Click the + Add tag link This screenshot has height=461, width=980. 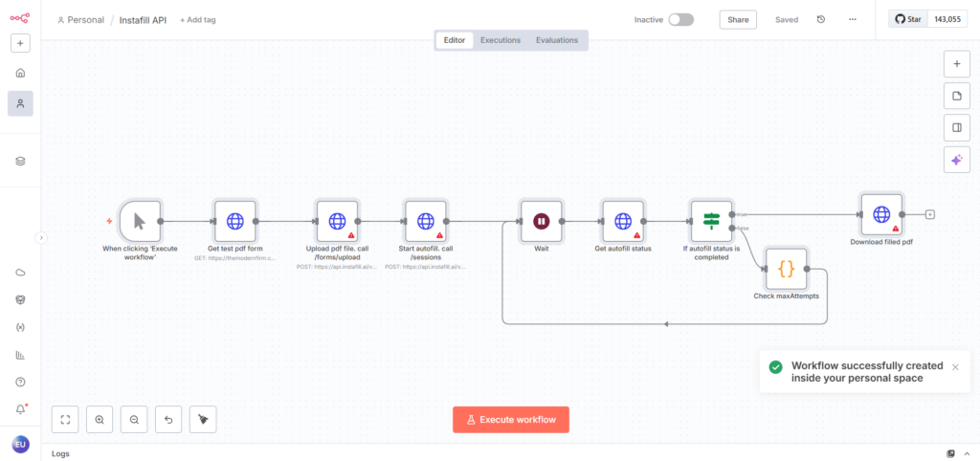(x=198, y=19)
